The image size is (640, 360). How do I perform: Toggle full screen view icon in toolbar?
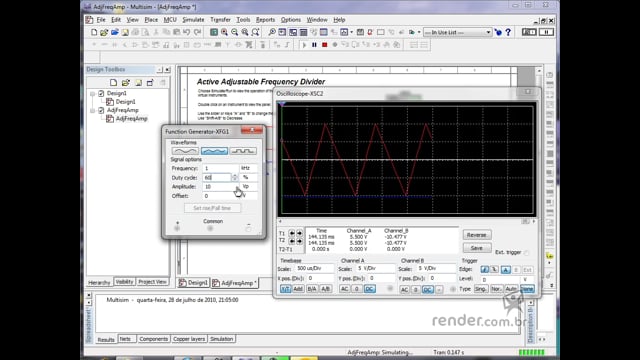(214, 32)
